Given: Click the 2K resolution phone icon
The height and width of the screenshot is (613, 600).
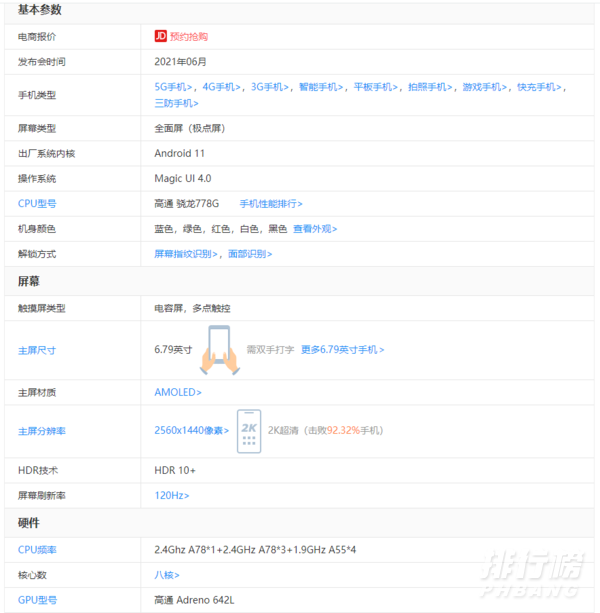Looking at the screenshot, I should [x=249, y=431].
